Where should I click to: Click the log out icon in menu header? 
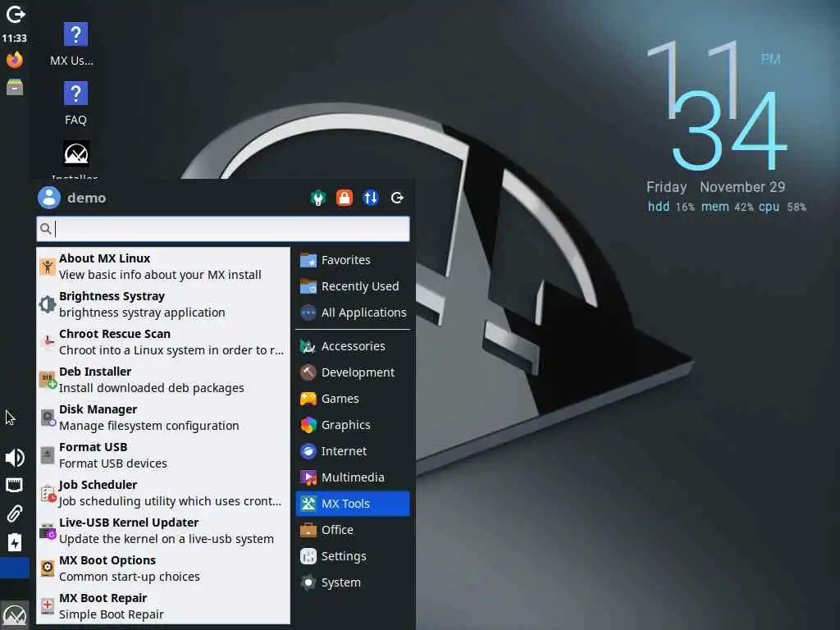tap(397, 198)
